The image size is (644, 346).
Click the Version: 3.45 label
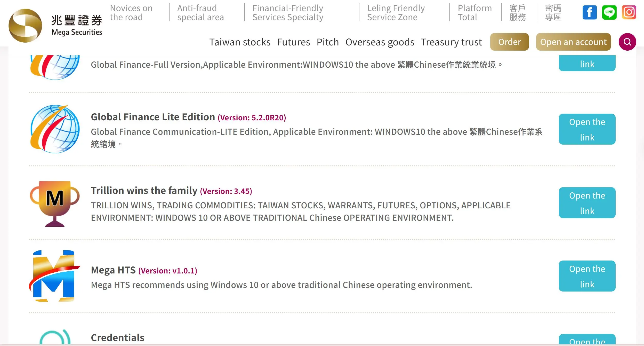[x=226, y=191]
